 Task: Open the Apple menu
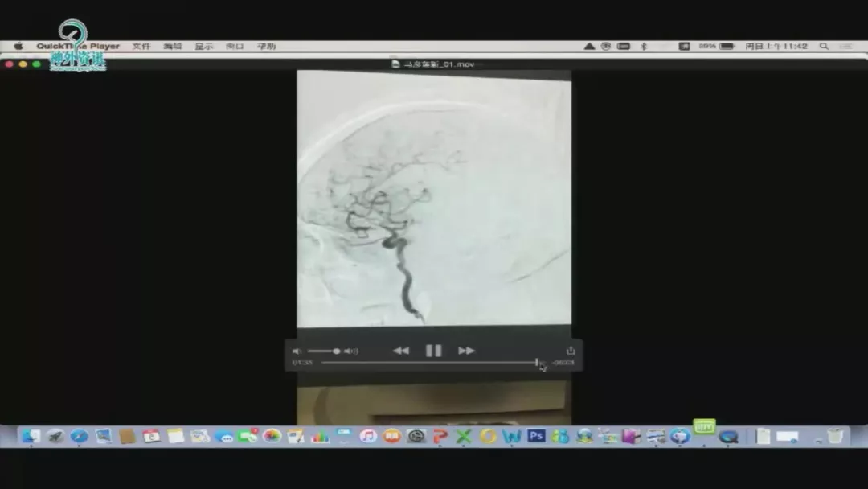click(18, 47)
